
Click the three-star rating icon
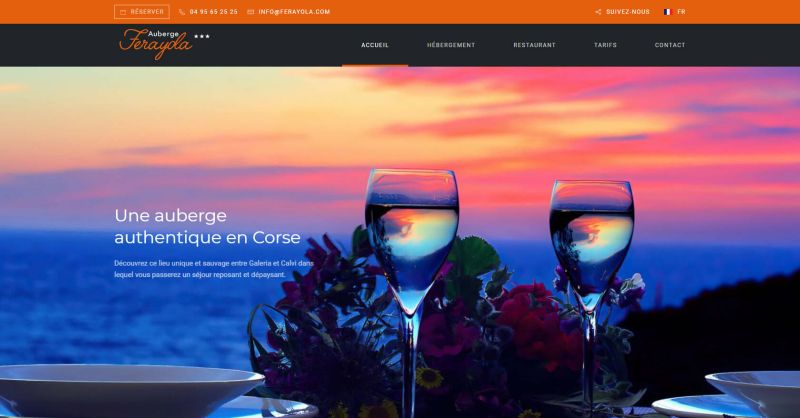click(x=202, y=36)
